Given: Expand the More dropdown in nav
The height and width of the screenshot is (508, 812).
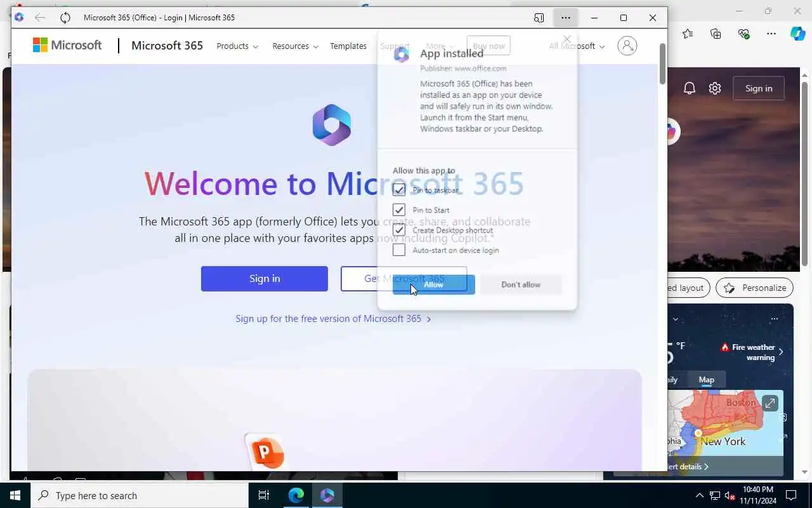Looking at the screenshot, I should (440, 46).
